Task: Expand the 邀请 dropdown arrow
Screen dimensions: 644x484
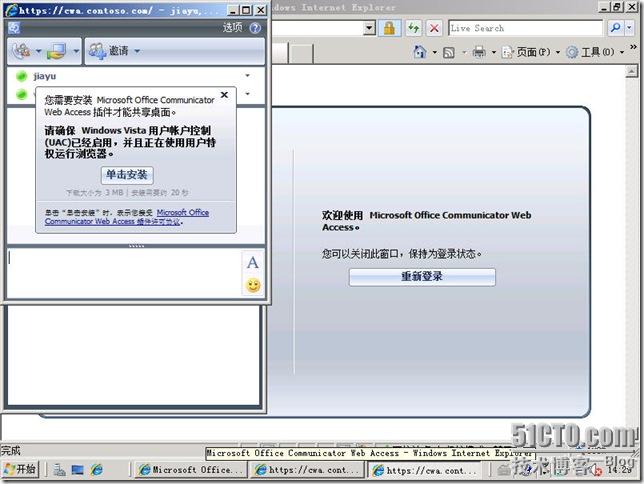Action: (x=137, y=51)
